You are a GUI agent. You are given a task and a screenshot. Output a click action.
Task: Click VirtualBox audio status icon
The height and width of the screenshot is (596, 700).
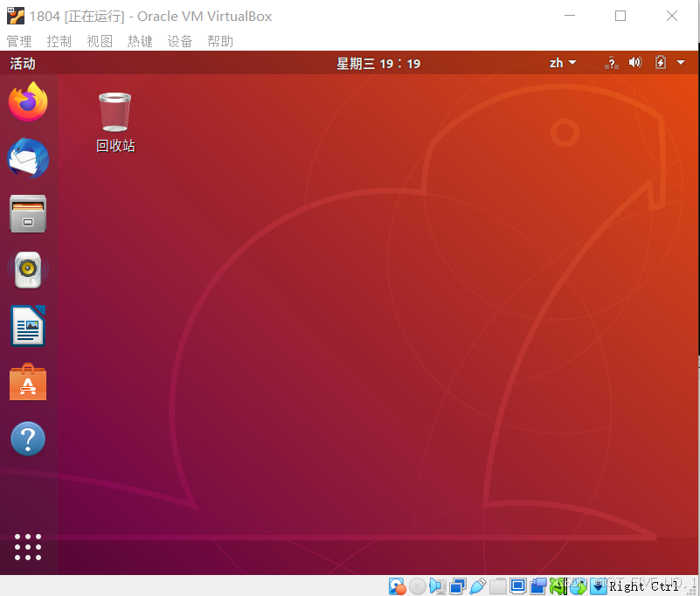(x=438, y=586)
